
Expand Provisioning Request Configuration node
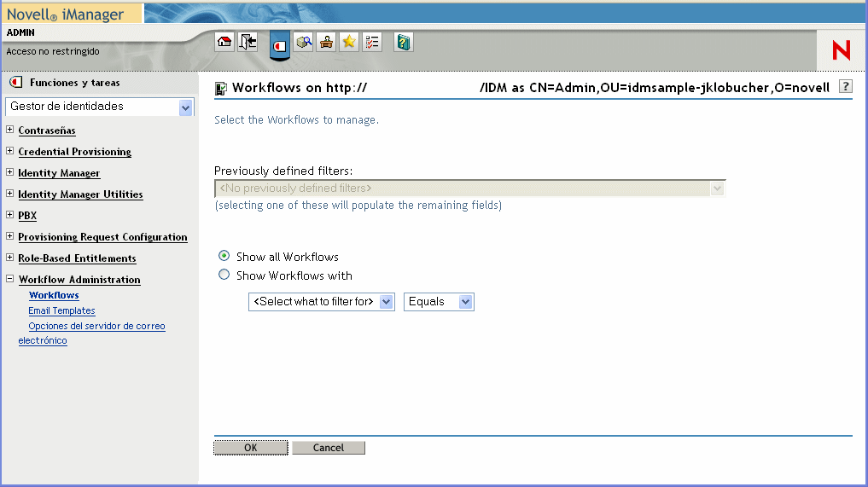pyautogui.click(x=10, y=235)
